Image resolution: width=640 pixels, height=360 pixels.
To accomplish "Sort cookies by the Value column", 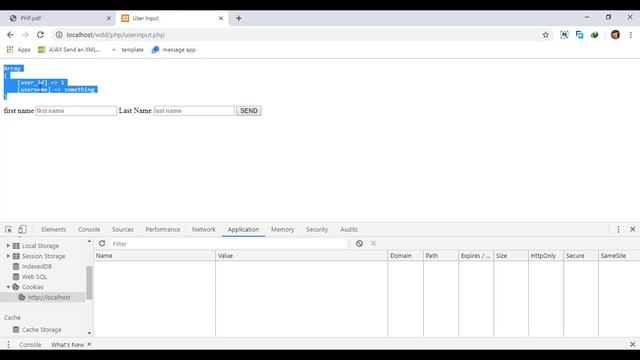I will coord(301,256).
